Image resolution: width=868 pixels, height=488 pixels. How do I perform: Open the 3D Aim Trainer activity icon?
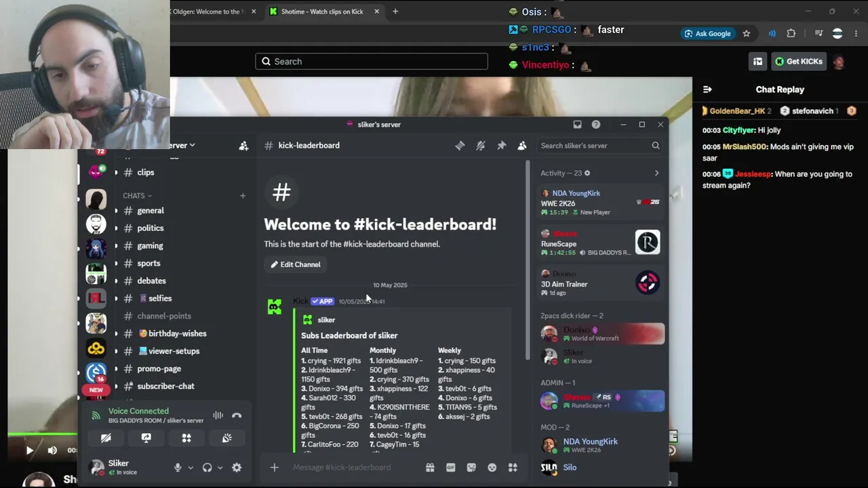point(648,283)
